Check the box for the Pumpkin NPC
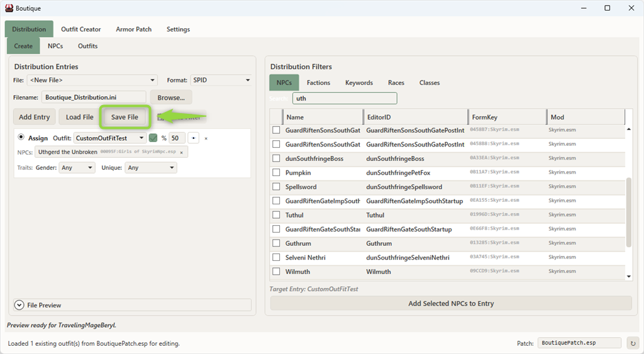The height and width of the screenshot is (354, 644). click(x=276, y=173)
